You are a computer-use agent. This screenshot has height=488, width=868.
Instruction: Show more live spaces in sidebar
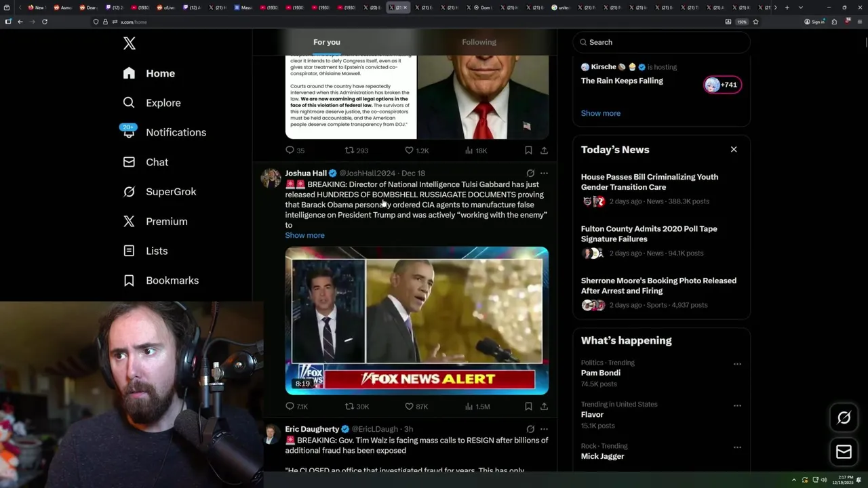click(600, 113)
